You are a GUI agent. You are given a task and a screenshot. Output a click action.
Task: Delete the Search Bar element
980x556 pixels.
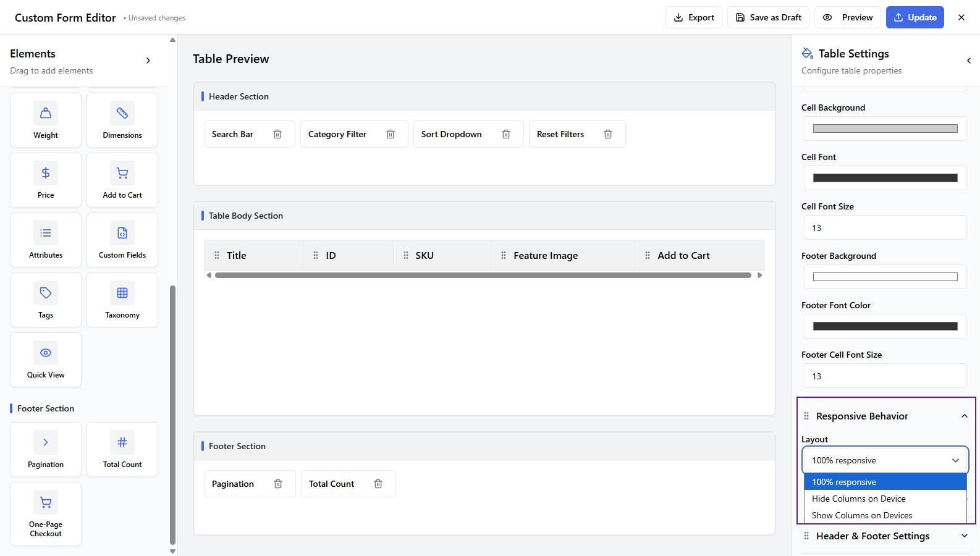pos(277,134)
